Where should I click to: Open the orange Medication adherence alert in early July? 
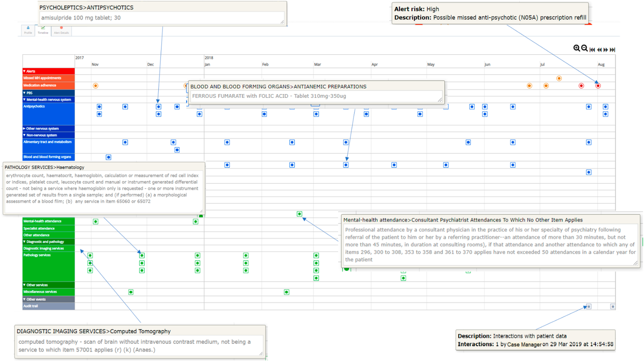(546, 86)
